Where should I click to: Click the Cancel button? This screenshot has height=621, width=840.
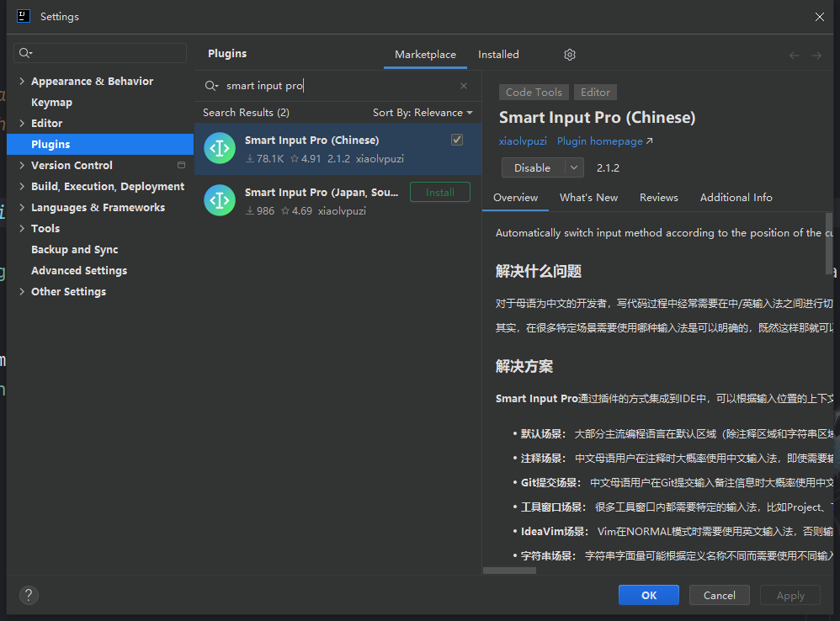tap(719, 595)
